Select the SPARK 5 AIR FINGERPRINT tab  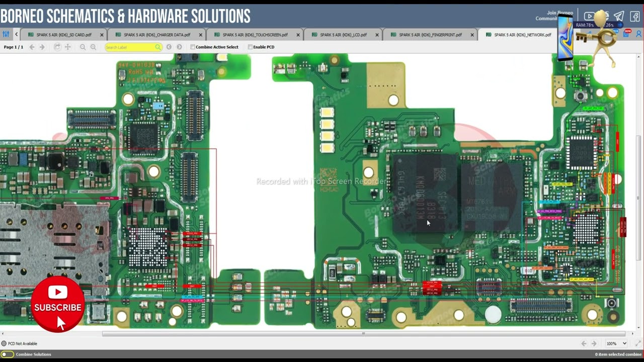click(x=430, y=35)
